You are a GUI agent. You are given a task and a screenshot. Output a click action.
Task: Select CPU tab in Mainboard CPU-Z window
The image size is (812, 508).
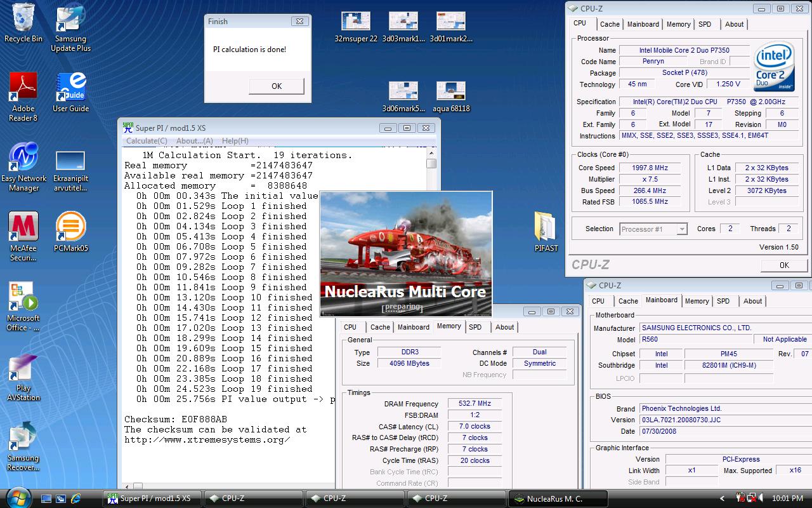point(598,301)
